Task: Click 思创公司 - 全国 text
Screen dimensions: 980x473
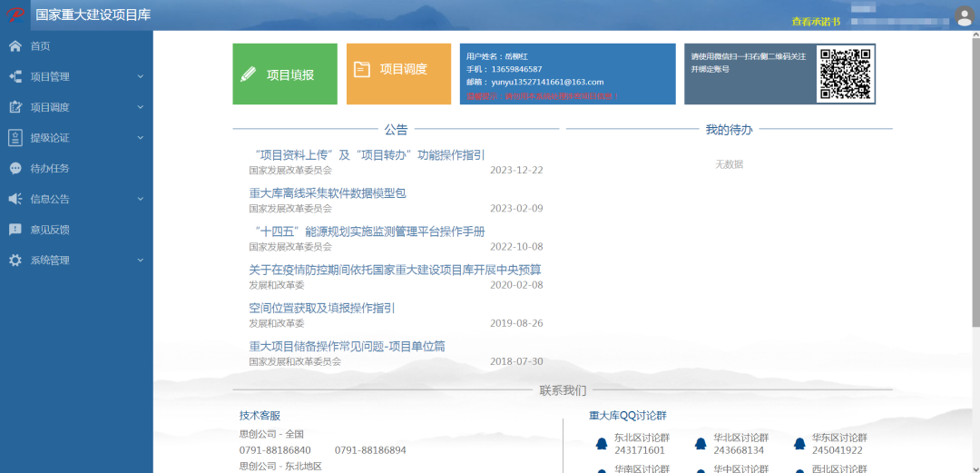Action: click(x=271, y=434)
